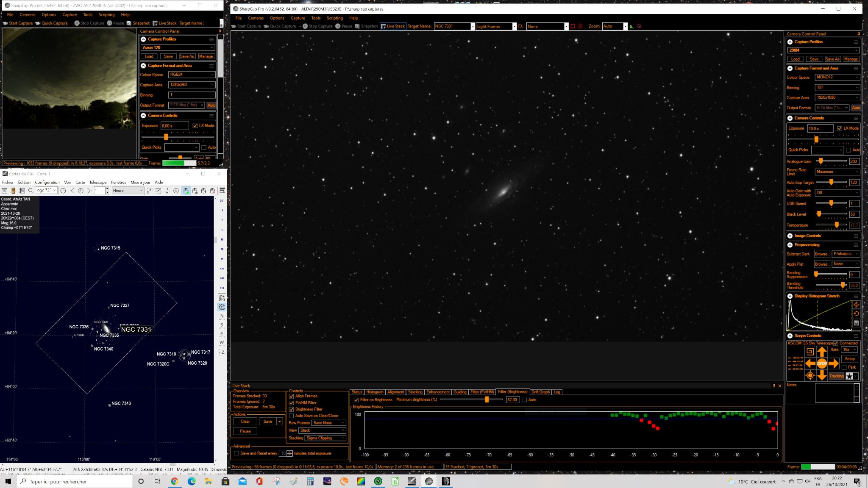This screenshot has width=868, height=488.
Task: Click Manage in the Avion 120 profile panel
Action: 206,56
